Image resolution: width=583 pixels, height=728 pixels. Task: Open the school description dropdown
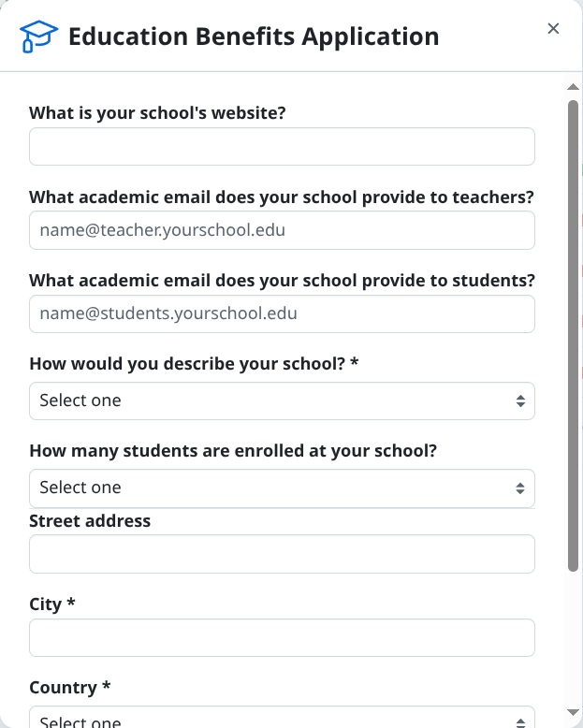pyautogui.click(x=282, y=400)
